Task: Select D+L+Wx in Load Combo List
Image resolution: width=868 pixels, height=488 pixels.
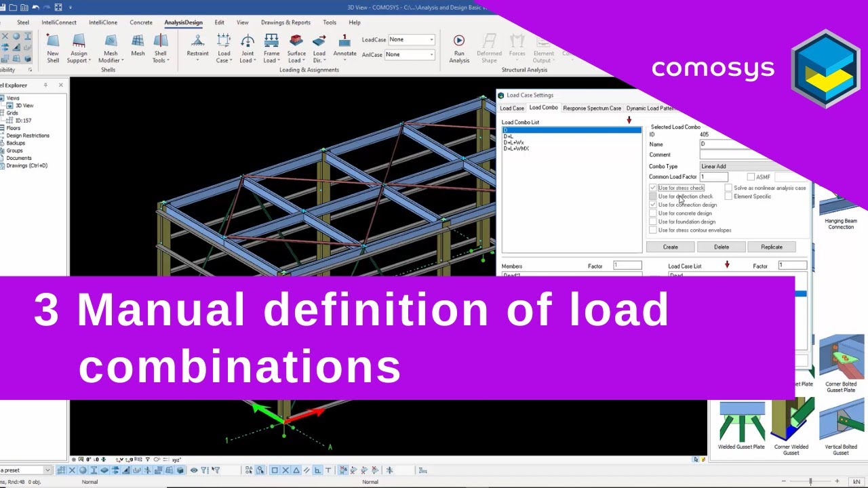Action: 513,142
